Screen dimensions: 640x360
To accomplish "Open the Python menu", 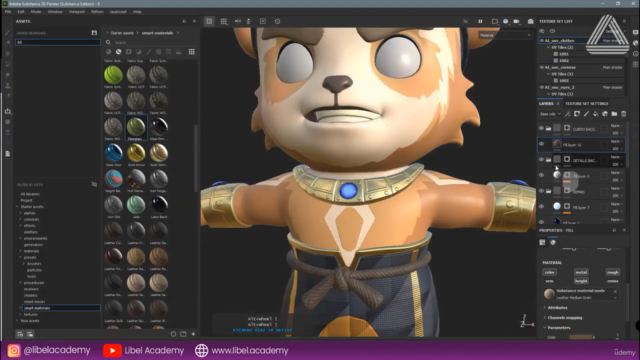I will (x=97, y=12).
